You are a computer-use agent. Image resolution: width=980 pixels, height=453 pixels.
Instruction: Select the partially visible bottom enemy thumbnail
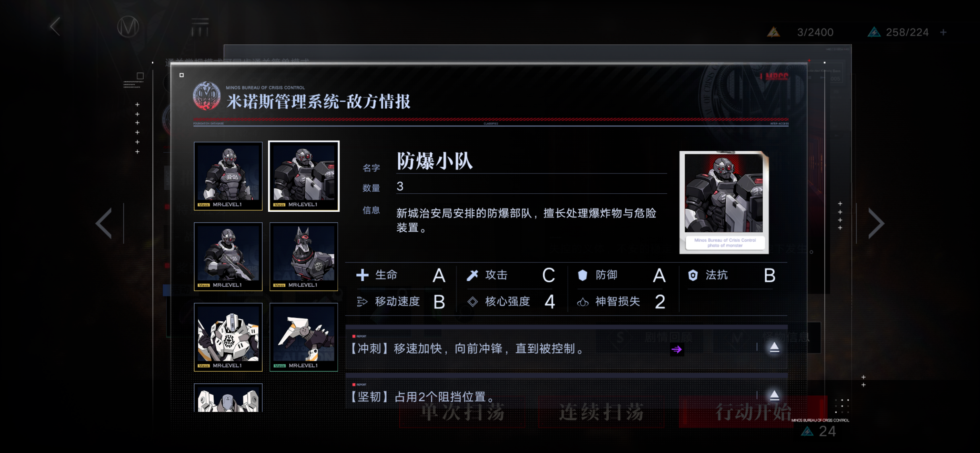point(228,398)
